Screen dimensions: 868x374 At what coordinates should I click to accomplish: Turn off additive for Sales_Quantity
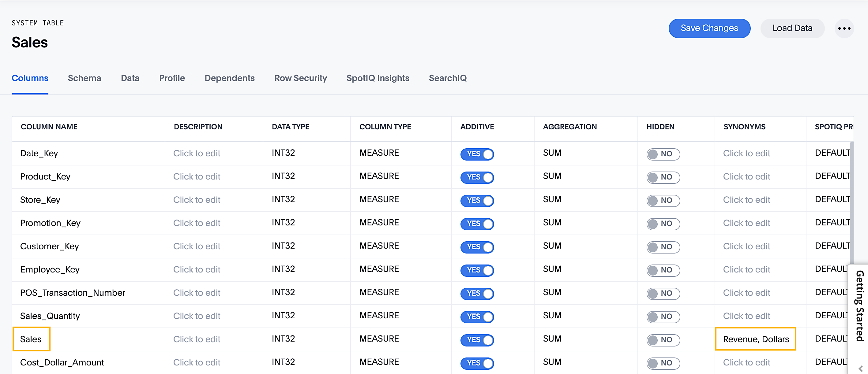click(477, 317)
